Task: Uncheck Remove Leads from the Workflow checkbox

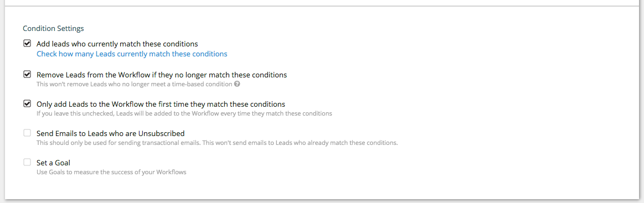Action: [x=27, y=74]
